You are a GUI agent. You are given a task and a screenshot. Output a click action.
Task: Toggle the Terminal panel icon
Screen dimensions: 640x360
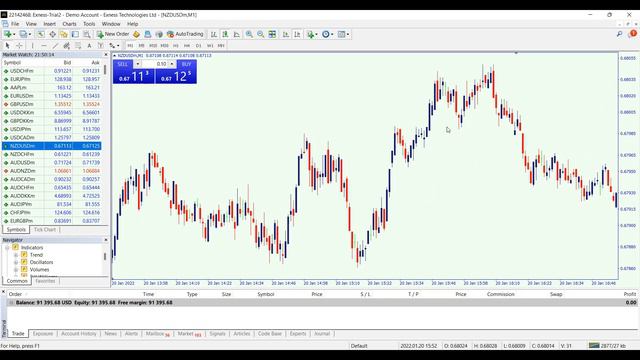tap(75, 34)
